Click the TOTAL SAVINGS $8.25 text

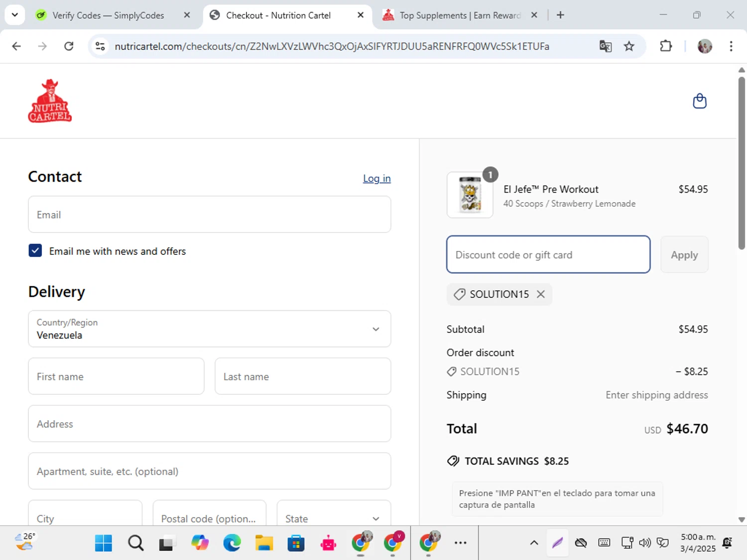[516, 461]
